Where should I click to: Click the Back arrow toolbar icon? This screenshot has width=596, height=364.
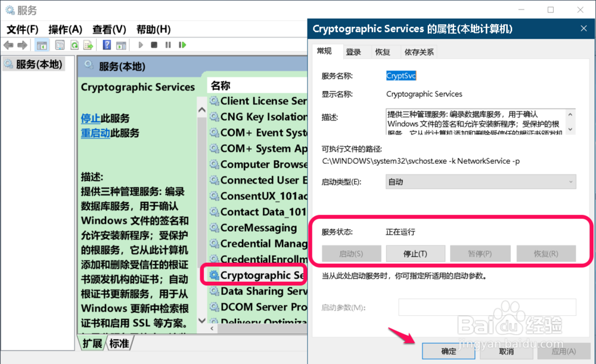(x=8, y=45)
